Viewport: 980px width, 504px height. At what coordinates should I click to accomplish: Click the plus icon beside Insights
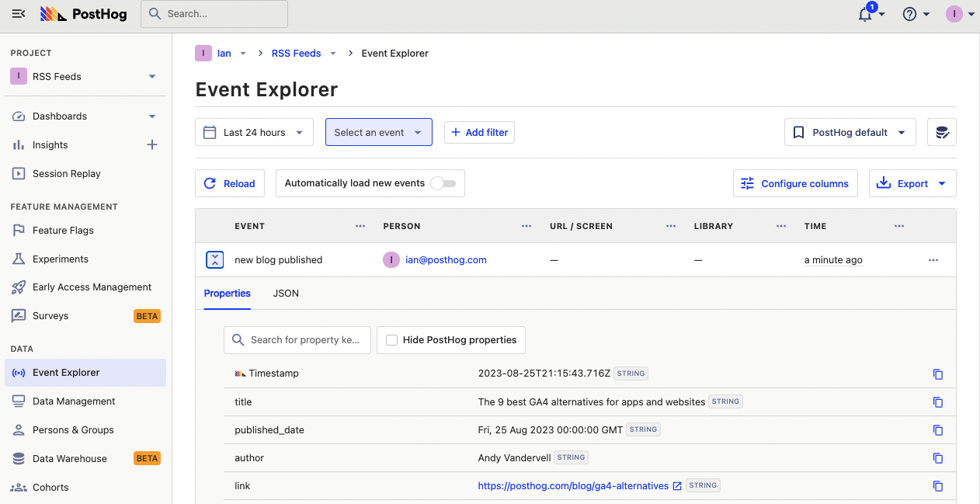coord(152,144)
